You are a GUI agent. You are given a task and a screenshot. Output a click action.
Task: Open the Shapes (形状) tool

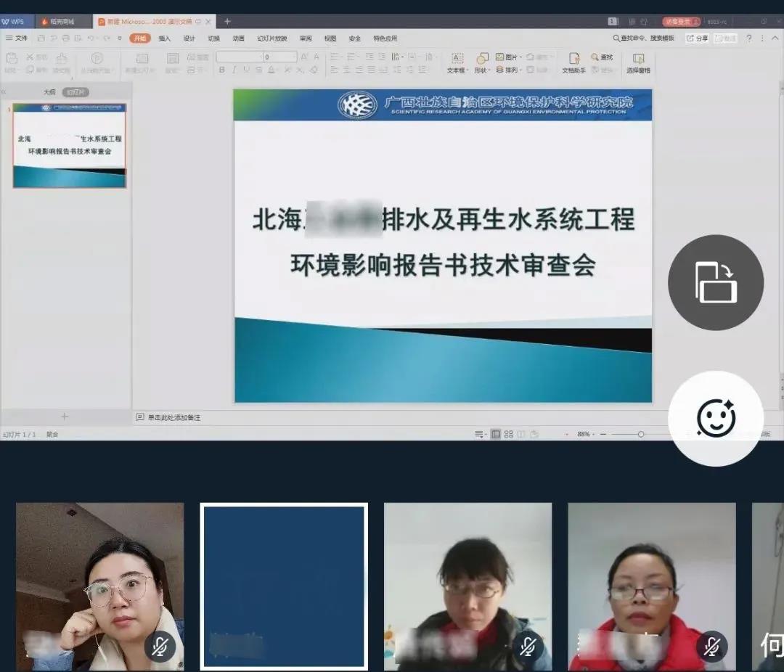(481, 62)
